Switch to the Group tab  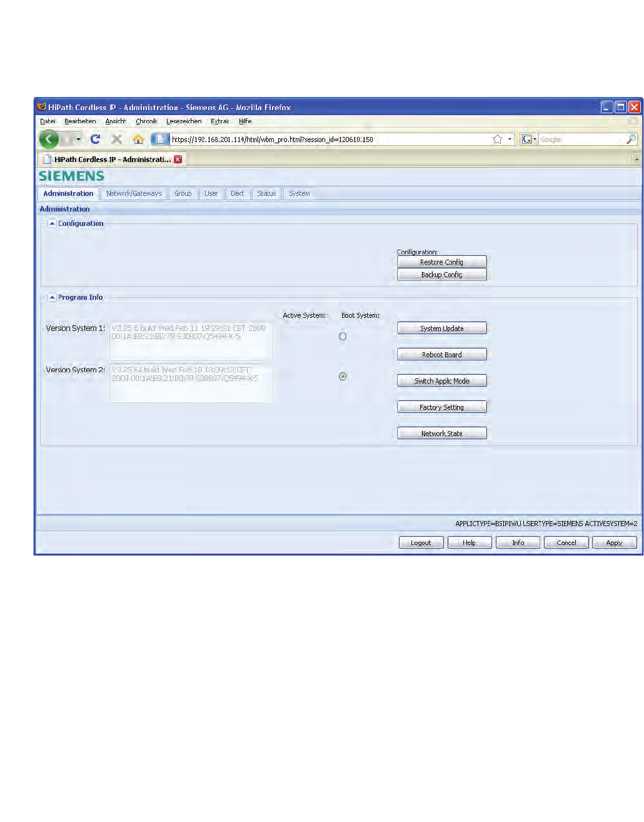click(183, 194)
